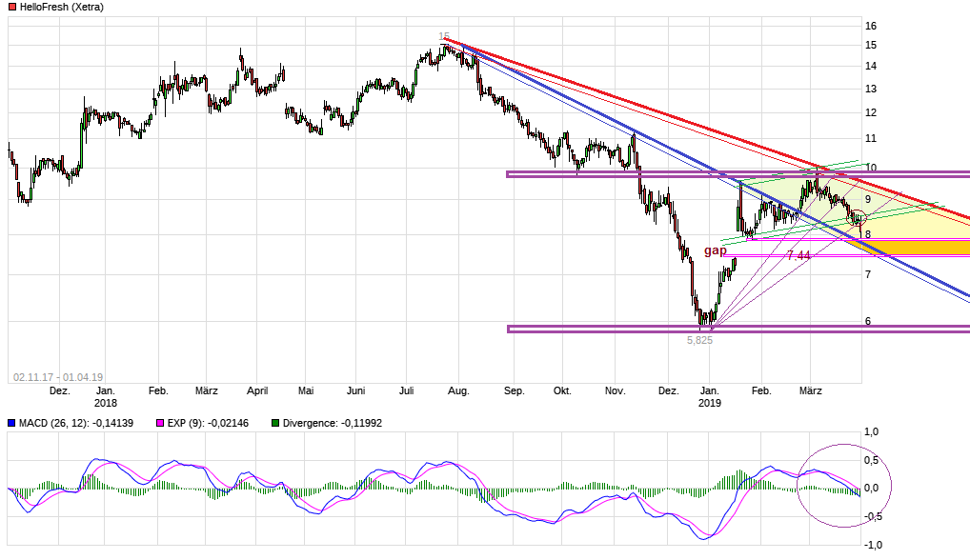Click the green Divergence legend swatch

[x=275, y=424]
